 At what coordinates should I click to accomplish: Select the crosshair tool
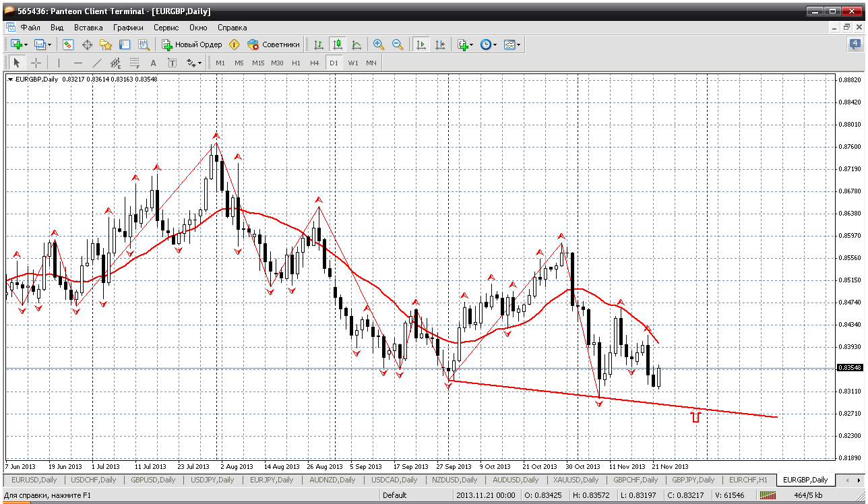coord(36,63)
